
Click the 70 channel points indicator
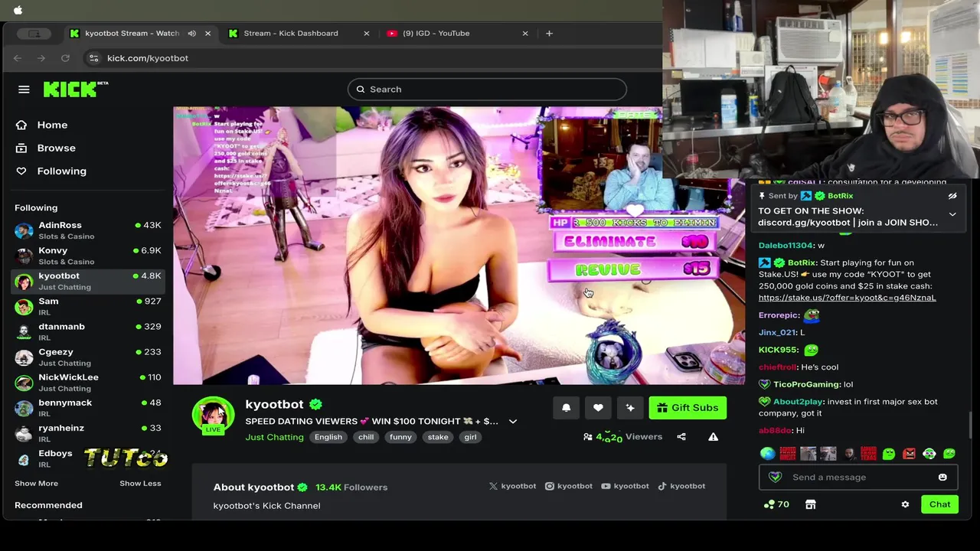777,504
